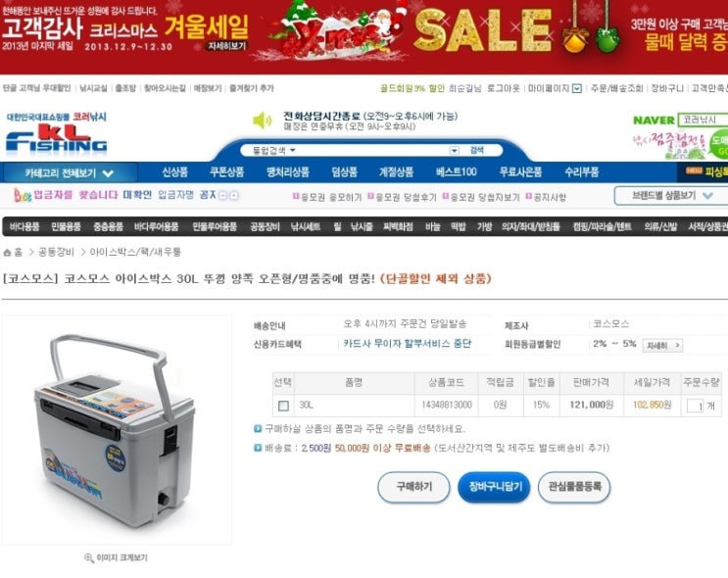Screen dimensions: 728x578
Task: Click the 관심물품등록 button
Action: [x=574, y=487]
